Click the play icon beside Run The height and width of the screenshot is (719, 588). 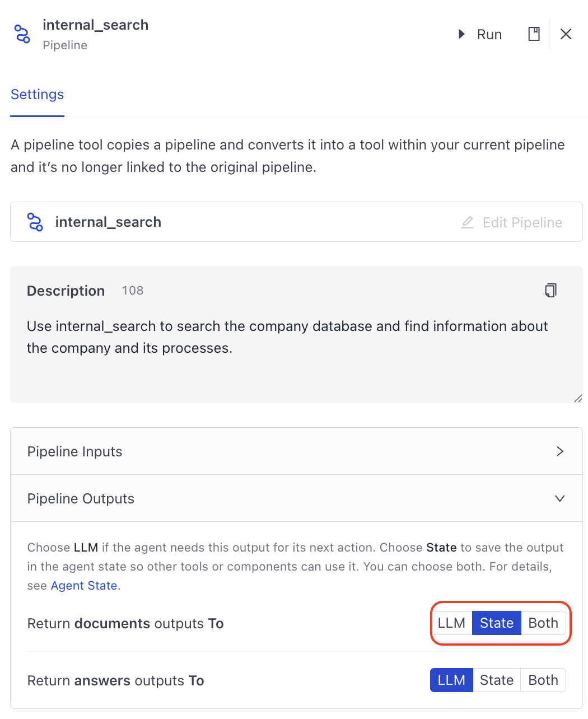click(461, 34)
